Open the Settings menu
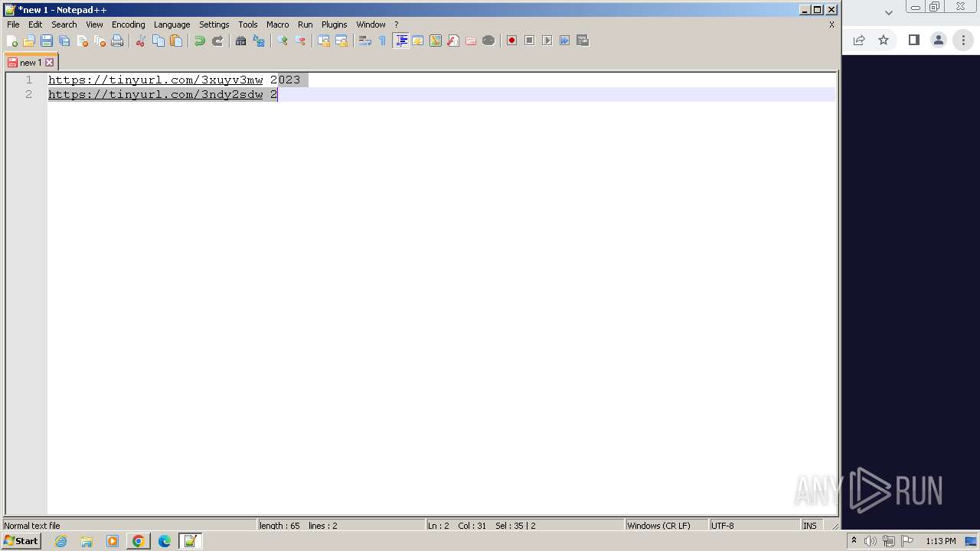The image size is (980, 551). pyautogui.click(x=214, y=24)
